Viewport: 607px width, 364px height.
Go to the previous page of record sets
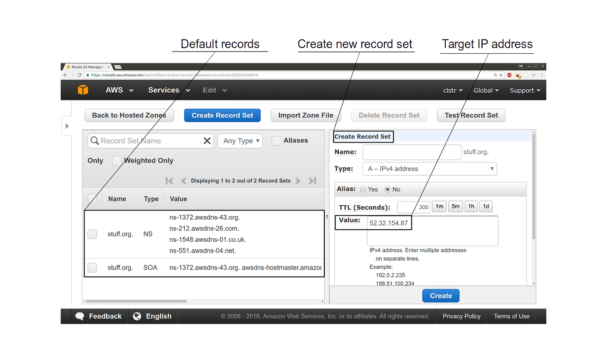point(183,181)
